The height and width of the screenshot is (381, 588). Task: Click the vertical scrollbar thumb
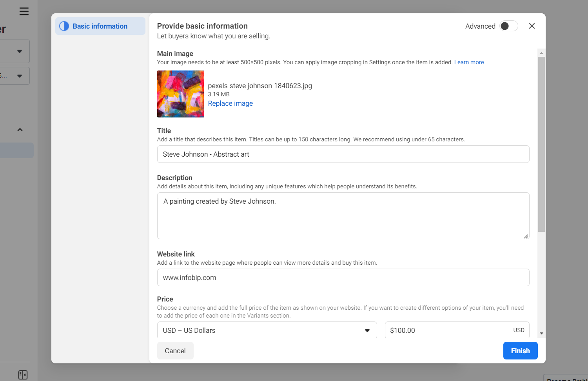pos(541,144)
